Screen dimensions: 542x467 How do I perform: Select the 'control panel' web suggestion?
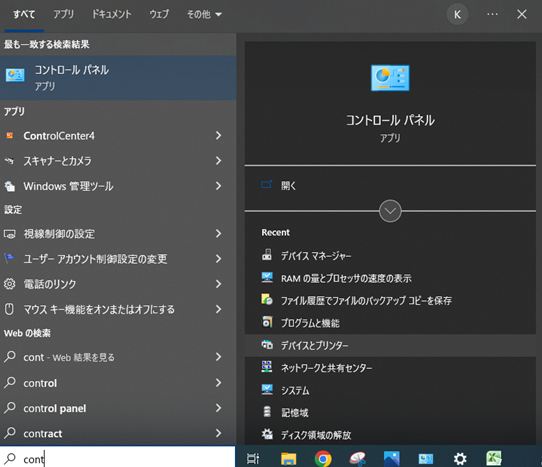tap(118, 408)
